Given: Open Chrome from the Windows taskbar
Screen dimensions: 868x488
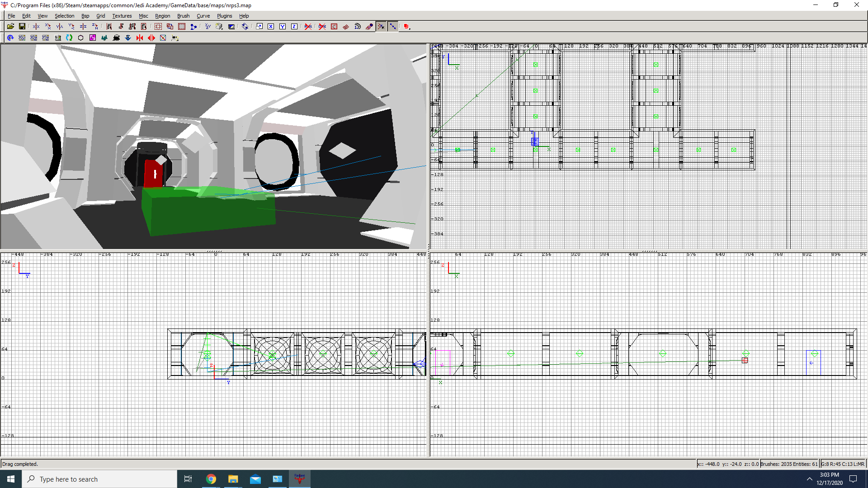Looking at the screenshot, I should (211, 479).
